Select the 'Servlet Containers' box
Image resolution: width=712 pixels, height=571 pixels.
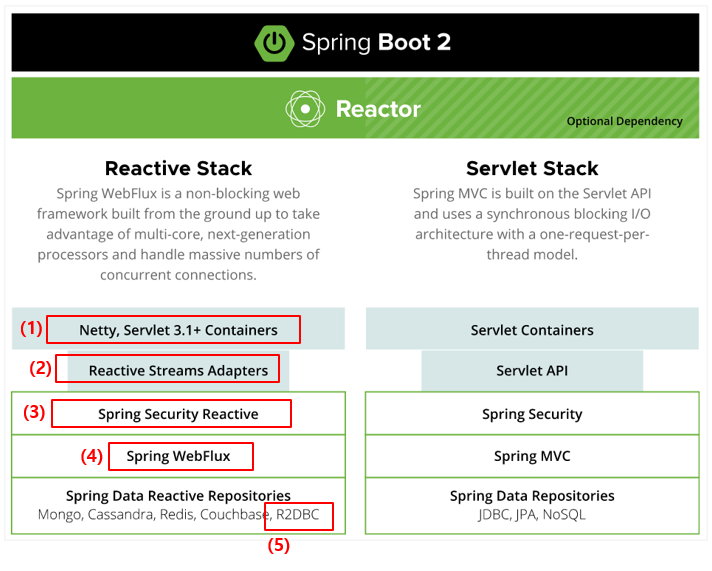pos(532,328)
